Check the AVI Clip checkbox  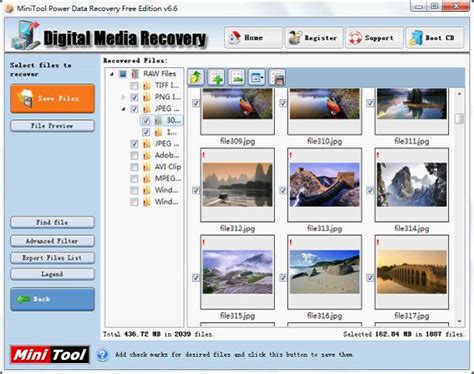(x=134, y=167)
